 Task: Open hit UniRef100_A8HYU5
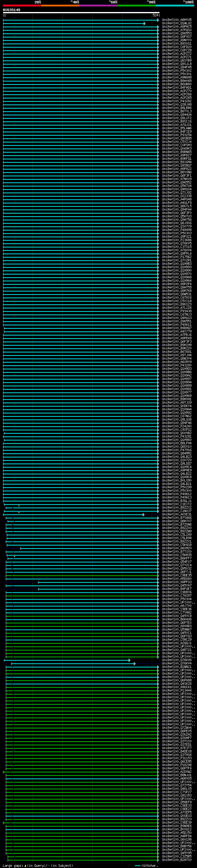177,20
